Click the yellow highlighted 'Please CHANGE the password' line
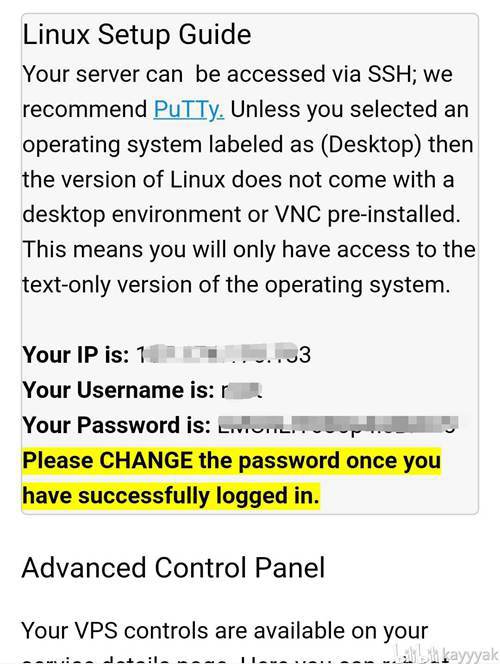 point(232,461)
